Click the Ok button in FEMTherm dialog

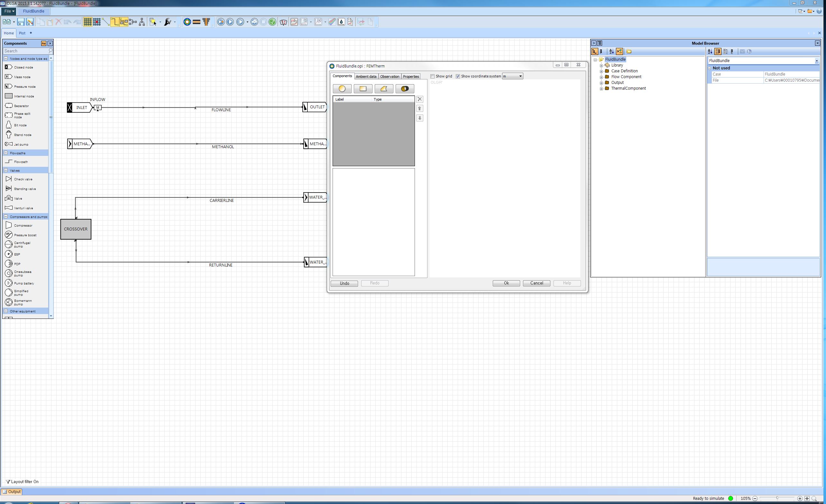(506, 283)
